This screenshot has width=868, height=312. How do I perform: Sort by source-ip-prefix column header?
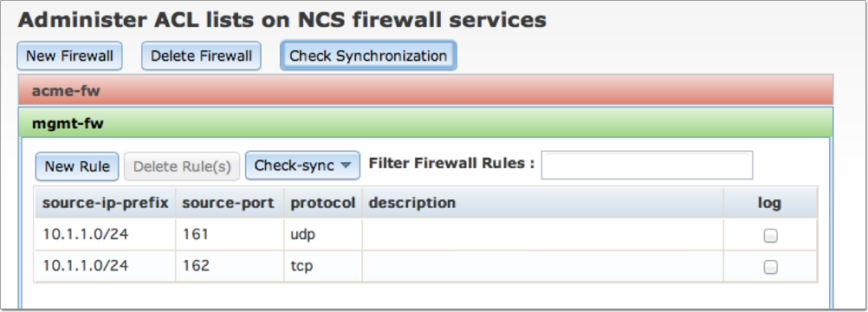[x=105, y=203]
